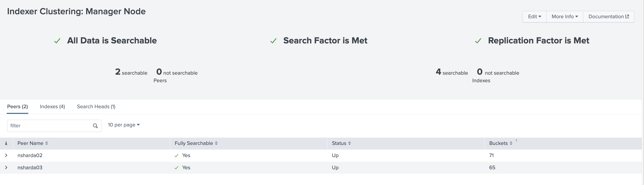Select the Peers (2) tab
This screenshot has width=644, height=185.
pos(17,107)
